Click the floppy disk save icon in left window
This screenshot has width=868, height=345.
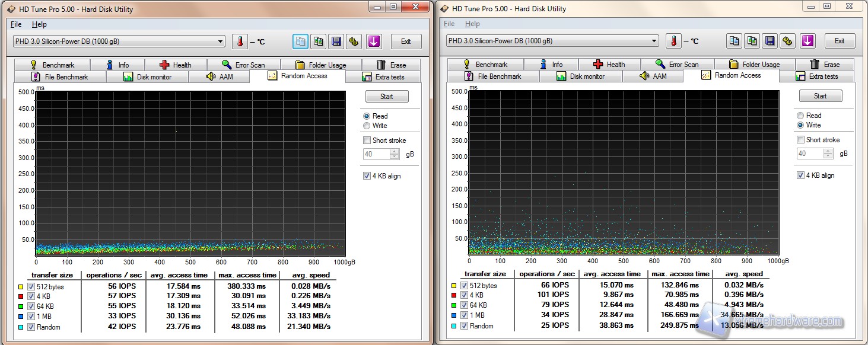coord(336,41)
